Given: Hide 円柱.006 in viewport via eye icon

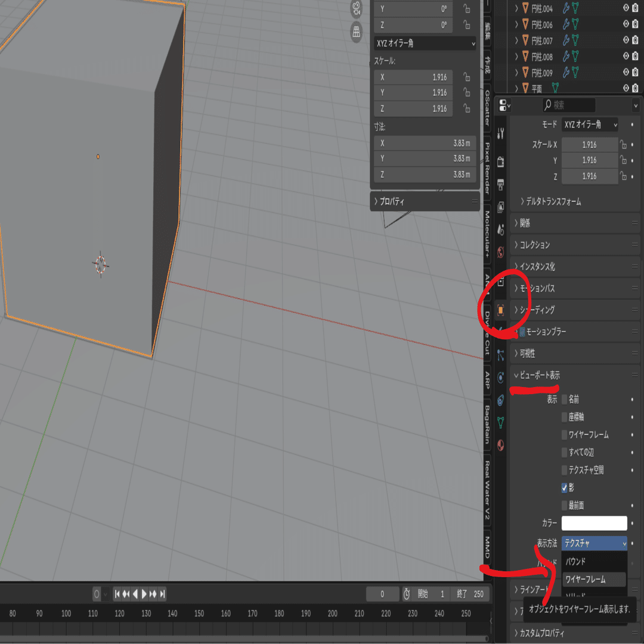Looking at the screenshot, I should pos(626,24).
